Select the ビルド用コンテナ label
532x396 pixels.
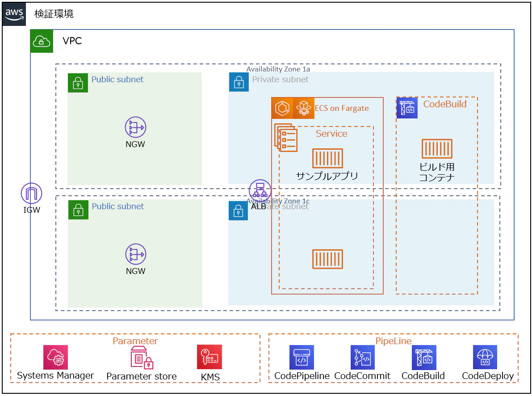(x=437, y=172)
